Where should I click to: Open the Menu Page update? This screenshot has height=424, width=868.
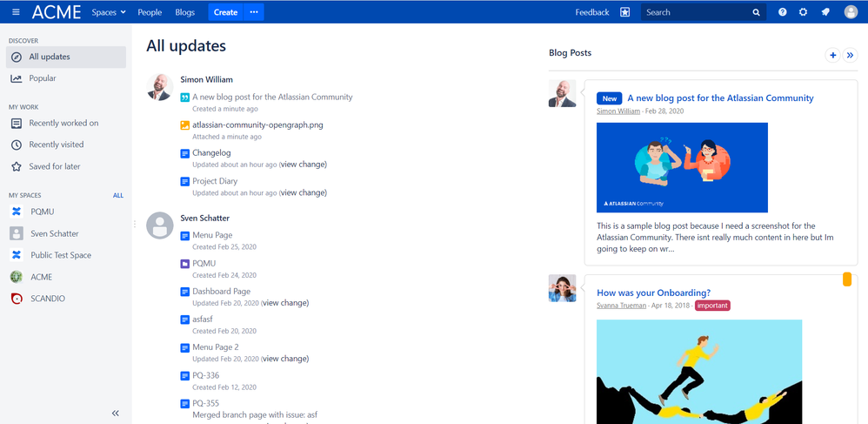tap(212, 235)
